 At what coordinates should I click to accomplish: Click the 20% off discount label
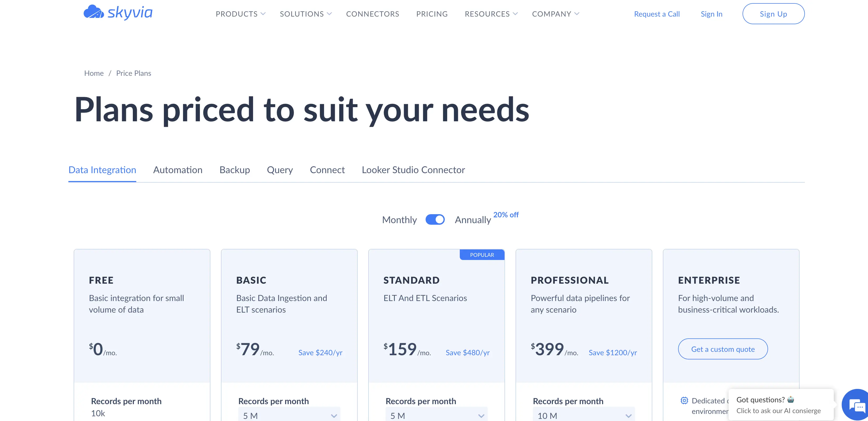pos(506,215)
